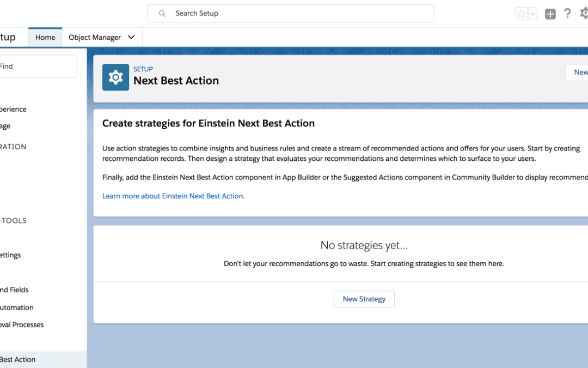Click the Next Best Action gear icon
This screenshot has width=588, height=368.
coord(116,77)
